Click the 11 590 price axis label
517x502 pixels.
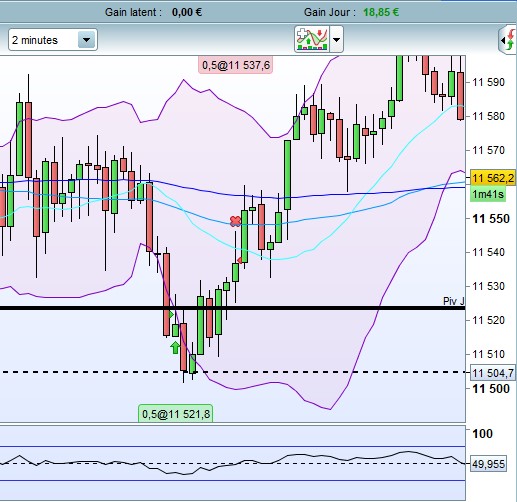[x=489, y=82]
